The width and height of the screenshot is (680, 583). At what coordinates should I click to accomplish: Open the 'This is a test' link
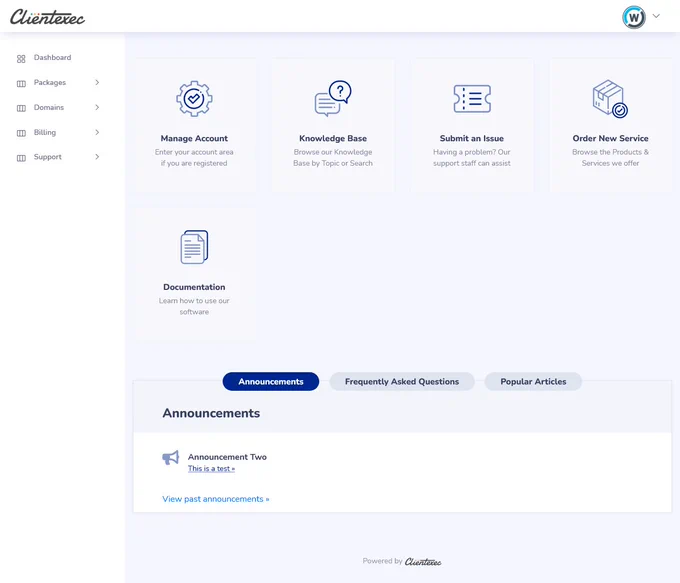[x=211, y=468]
